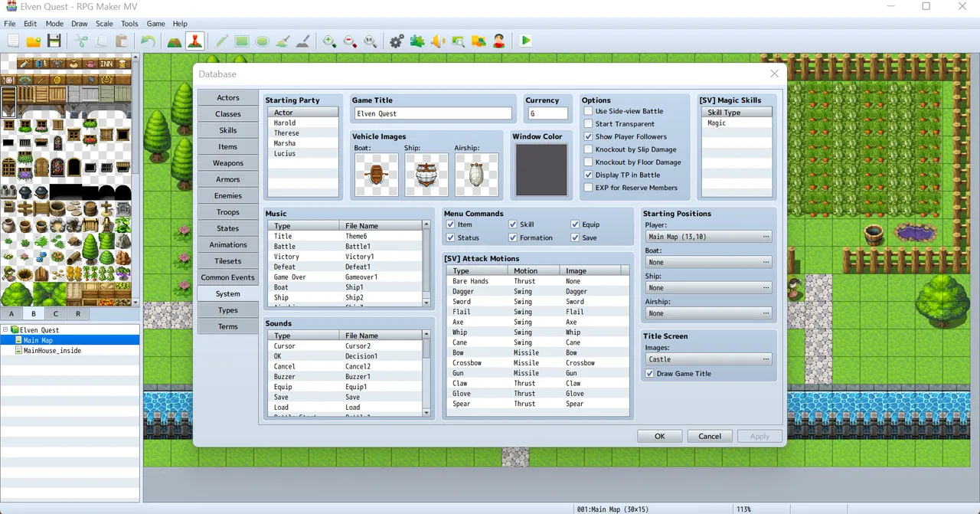
Task: Select the Airship vehicle image
Action: [477, 175]
